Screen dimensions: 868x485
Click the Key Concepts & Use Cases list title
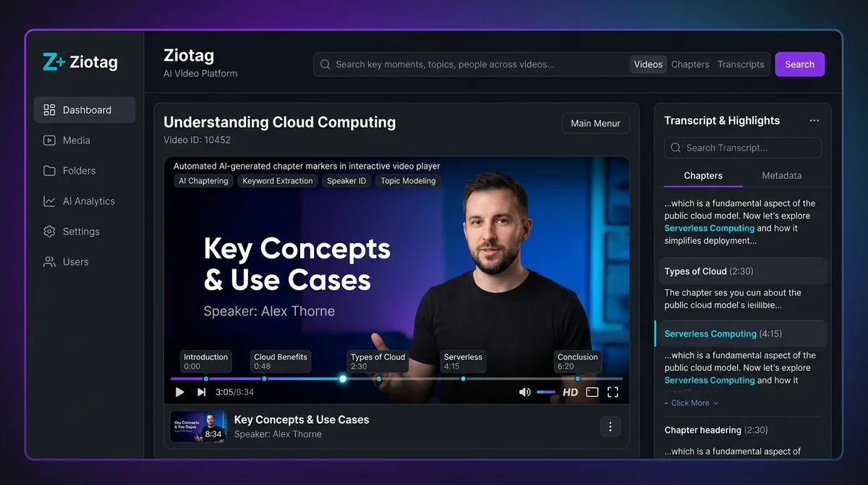[302, 419]
